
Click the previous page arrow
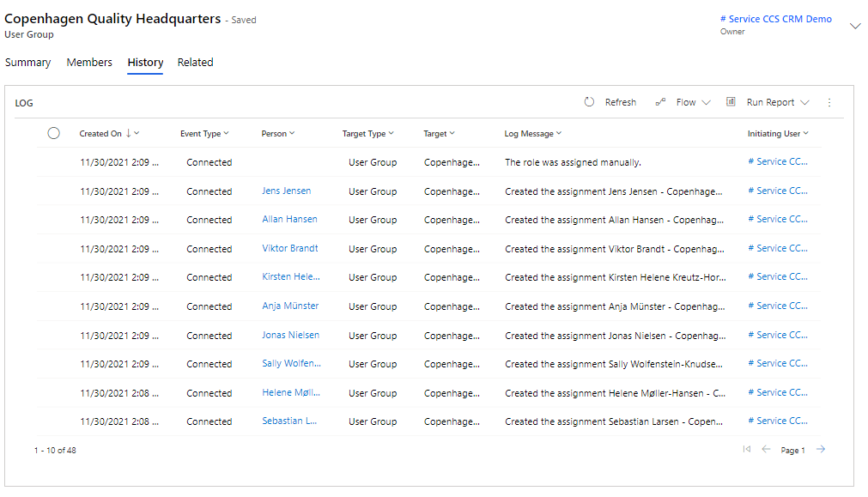[x=766, y=450]
